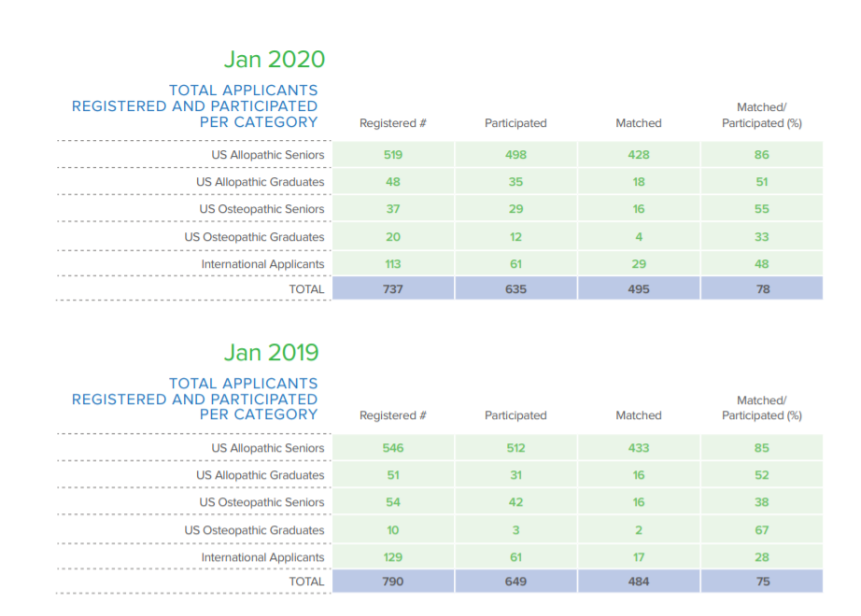Click the 498 participated cell

515,155
